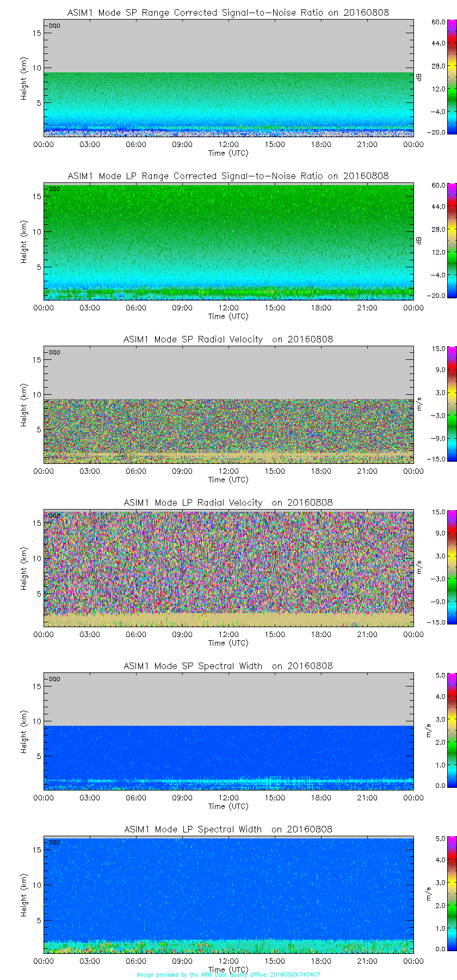Click the SP Signal-to-Noise Ratio plot title
The height and width of the screenshot is (980, 457).
(228, 13)
